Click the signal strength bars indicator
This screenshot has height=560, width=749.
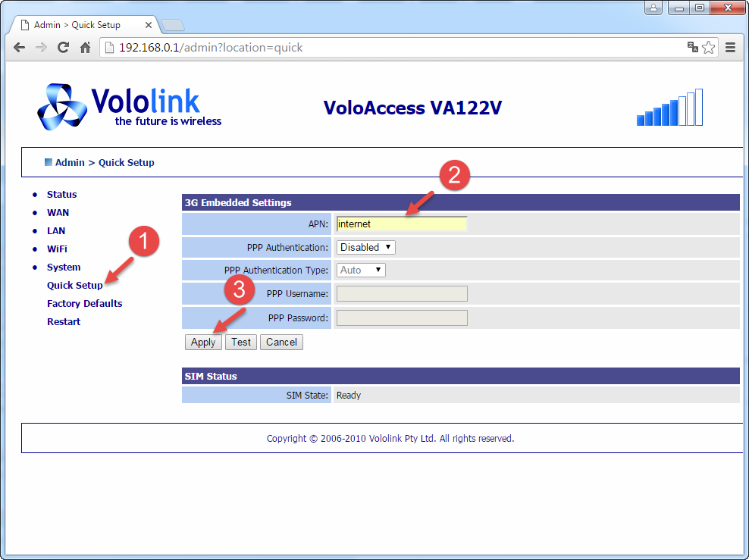tap(669, 108)
